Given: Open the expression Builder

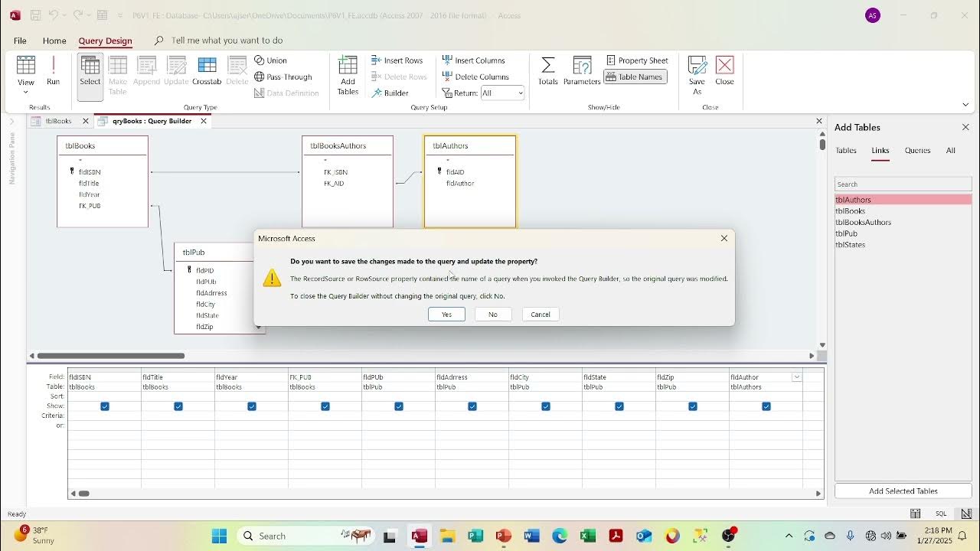Looking at the screenshot, I should [390, 93].
